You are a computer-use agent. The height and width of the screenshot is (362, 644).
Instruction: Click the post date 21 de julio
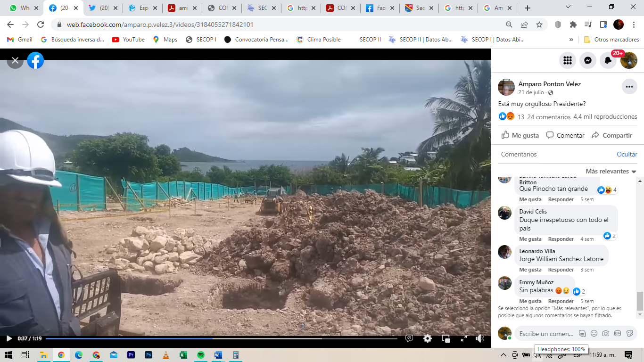coord(531,92)
